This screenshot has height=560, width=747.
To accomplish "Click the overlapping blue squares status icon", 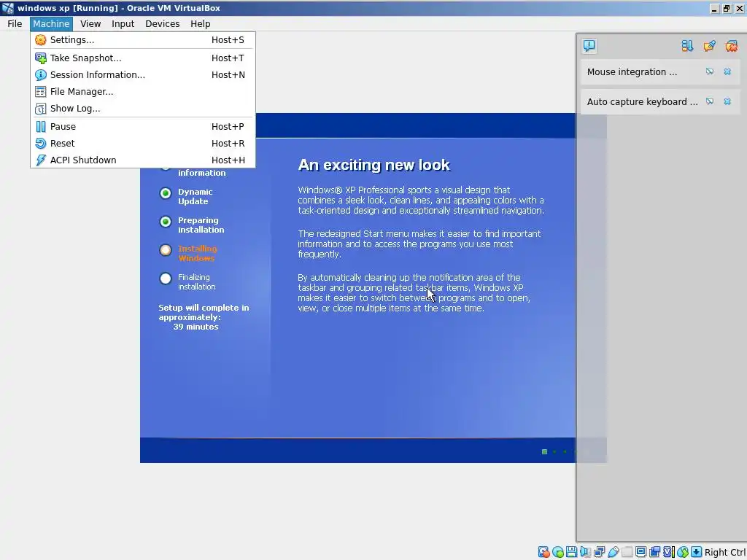I will 654,552.
